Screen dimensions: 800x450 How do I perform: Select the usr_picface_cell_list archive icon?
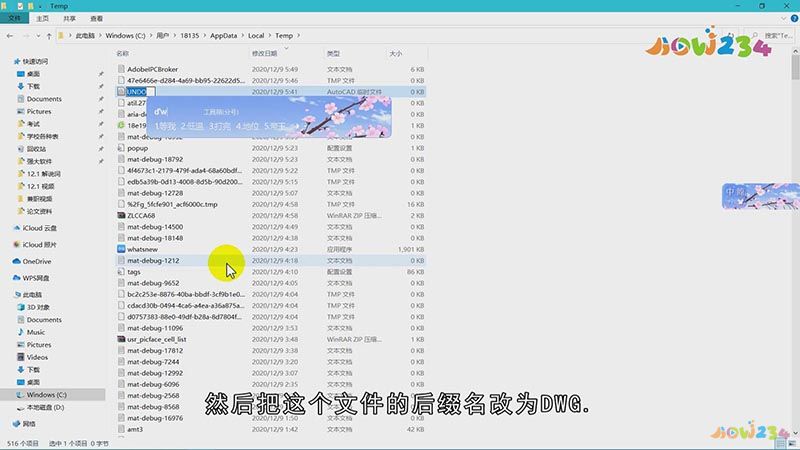pos(121,339)
